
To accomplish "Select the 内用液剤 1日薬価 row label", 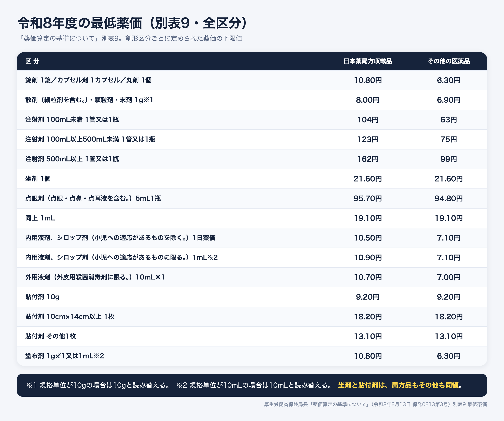I will click(120, 237).
